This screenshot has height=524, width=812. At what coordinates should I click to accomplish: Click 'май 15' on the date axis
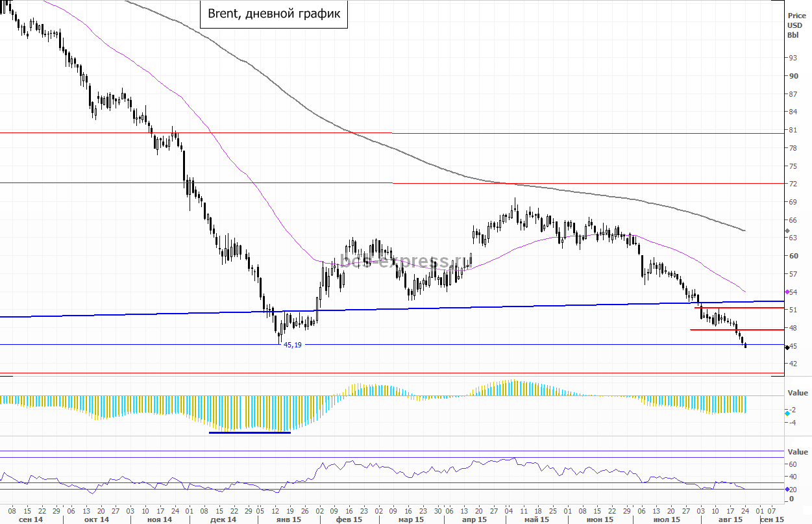coord(537,520)
